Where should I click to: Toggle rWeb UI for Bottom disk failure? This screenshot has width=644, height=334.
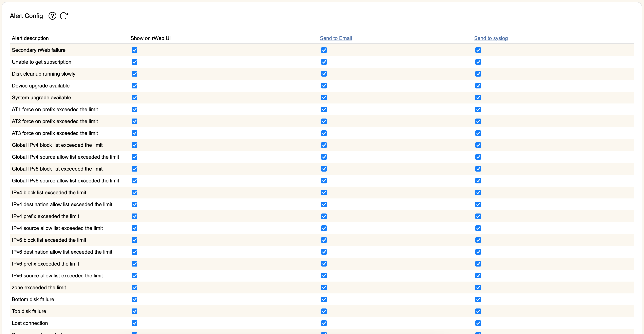click(x=135, y=300)
